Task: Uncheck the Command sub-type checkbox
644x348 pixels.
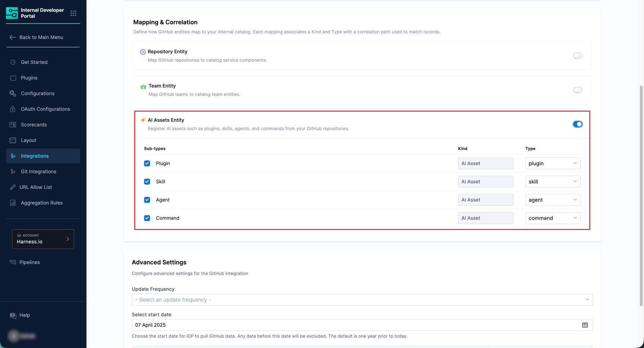Action: pyautogui.click(x=147, y=218)
